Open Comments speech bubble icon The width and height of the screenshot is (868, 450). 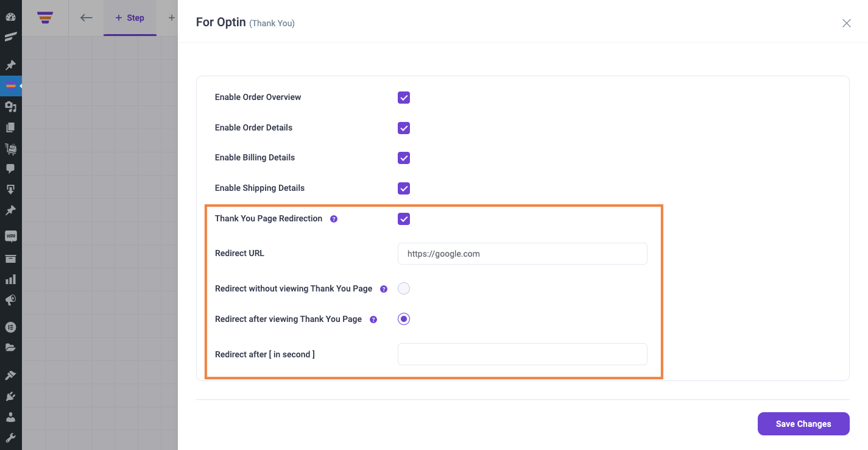point(10,168)
